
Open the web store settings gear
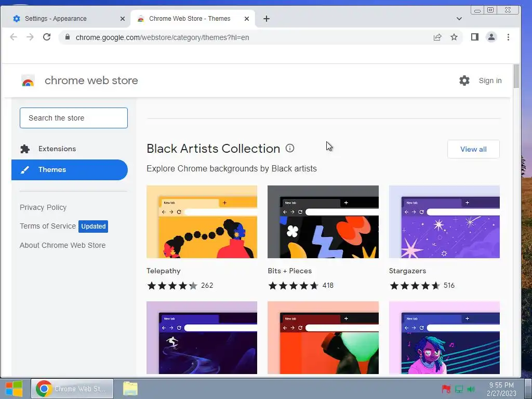click(464, 81)
